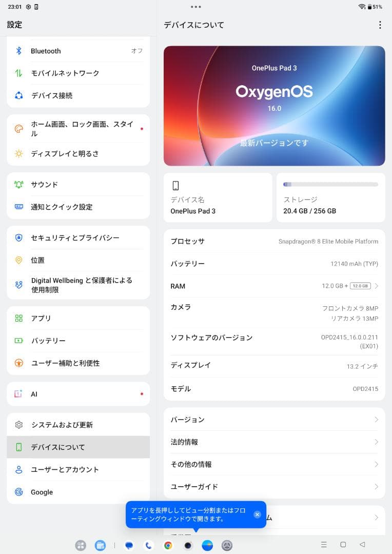Open ユーザーとアカウント settings
392x554 pixels.
(78, 469)
